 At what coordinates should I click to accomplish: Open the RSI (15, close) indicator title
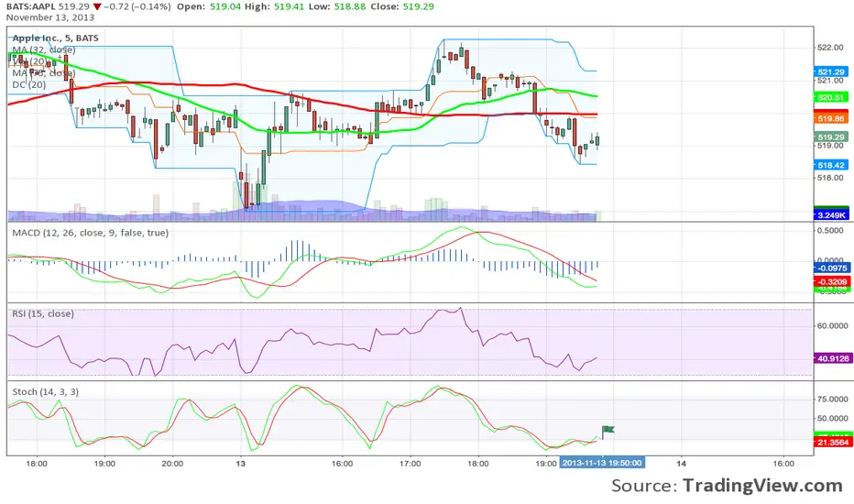[43, 313]
